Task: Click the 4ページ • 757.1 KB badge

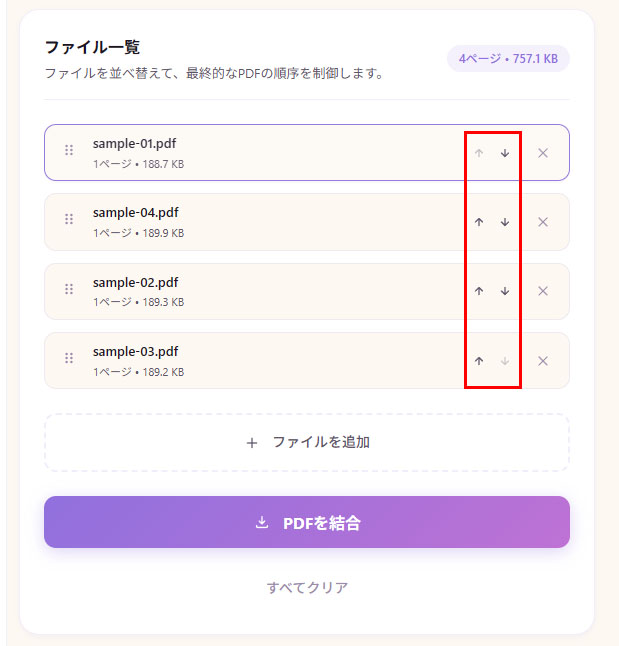Action: tap(508, 59)
